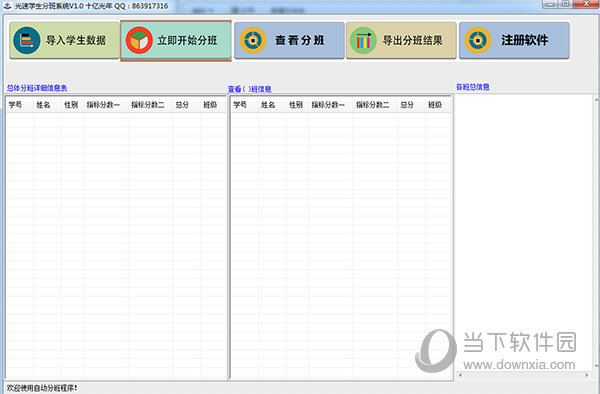Click left table 班级 header

(x=213, y=105)
